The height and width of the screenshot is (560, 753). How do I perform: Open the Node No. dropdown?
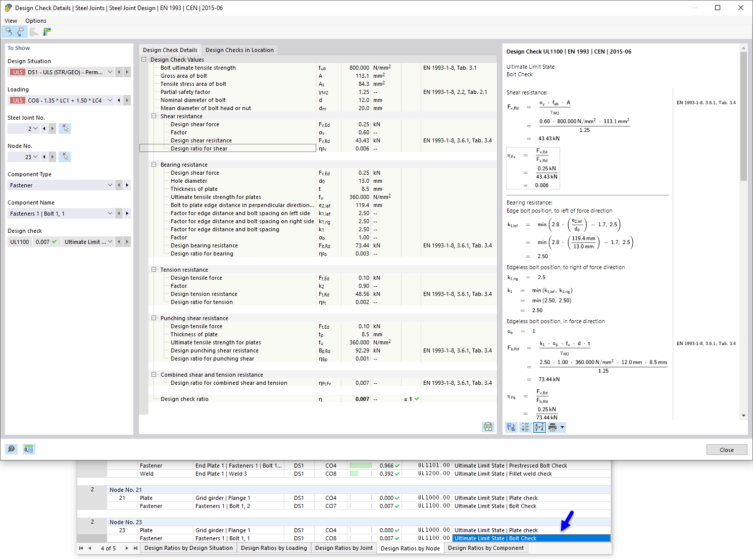(x=35, y=157)
